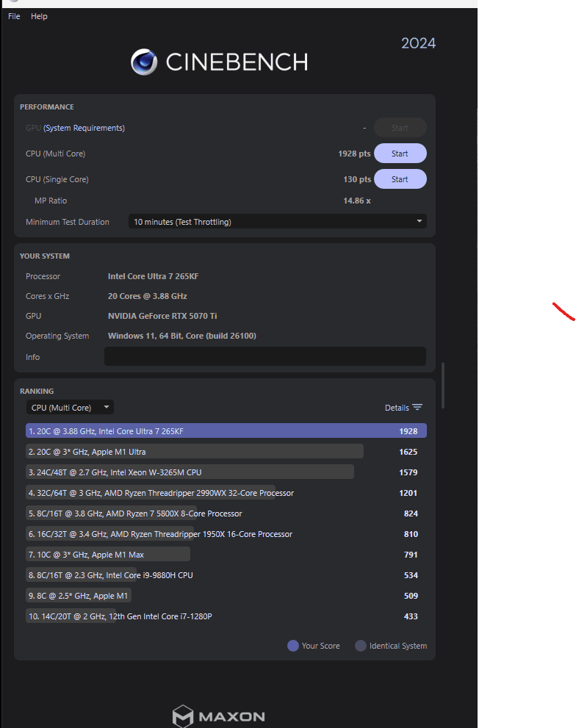576x728 pixels.
Task: Click the 1625 score of Apple M1 Ultra
Action: pyautogui.click(x=408, y=452)
